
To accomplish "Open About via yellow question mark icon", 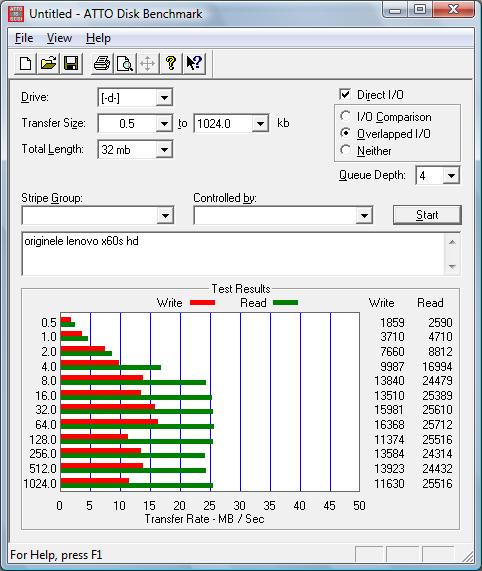I will tap(170, 63).
